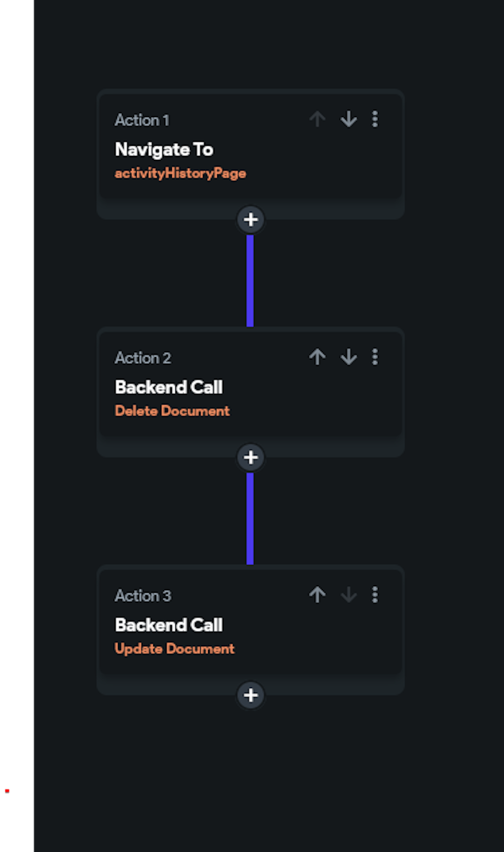
Task: Click the activityHistoryPage link text
Action: tap(180, 174)
